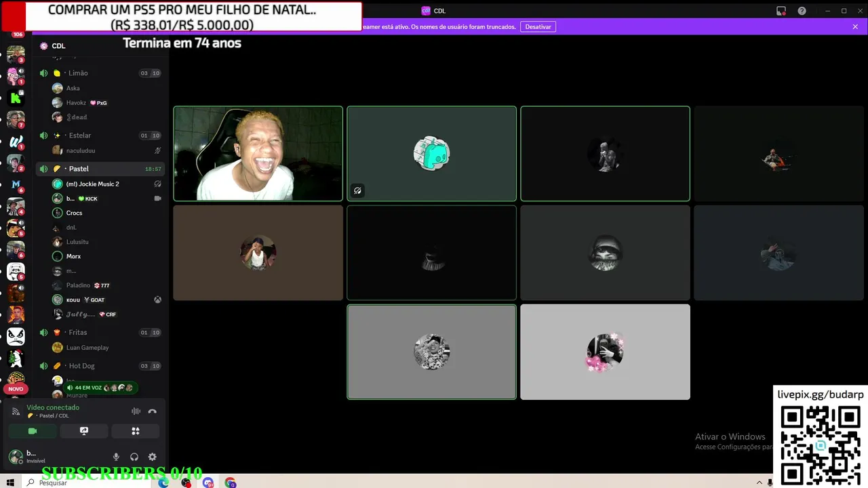Share your screen button
Screen dimensions: 868x488
(84, 431)
